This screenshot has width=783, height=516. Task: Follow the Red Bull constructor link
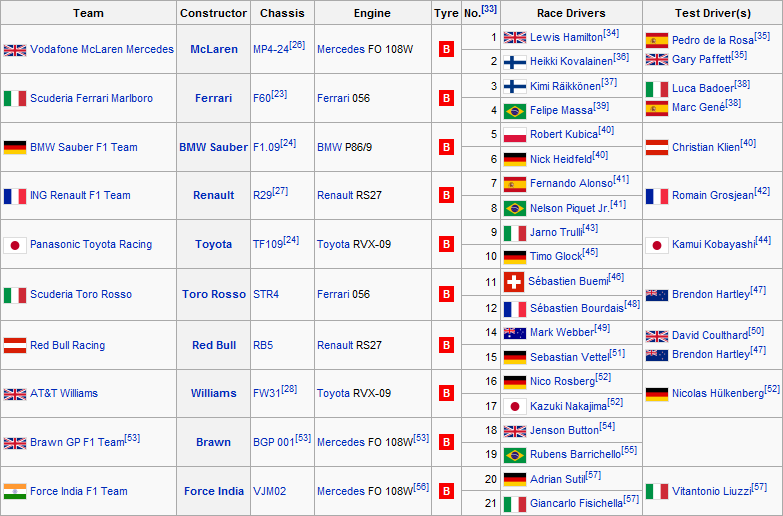pyautogui.click(x=214, y=345)
